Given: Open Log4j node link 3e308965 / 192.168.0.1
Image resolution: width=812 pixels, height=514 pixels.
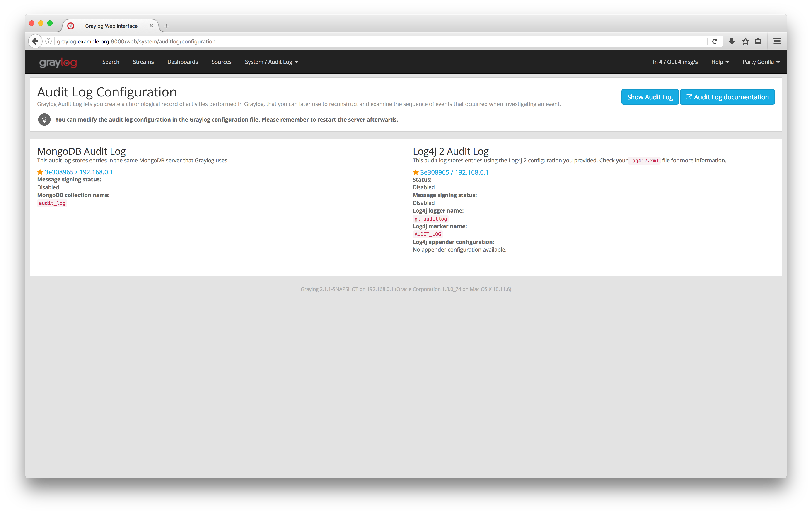Looking at the screenshot, I should click(x=454, y=172).
